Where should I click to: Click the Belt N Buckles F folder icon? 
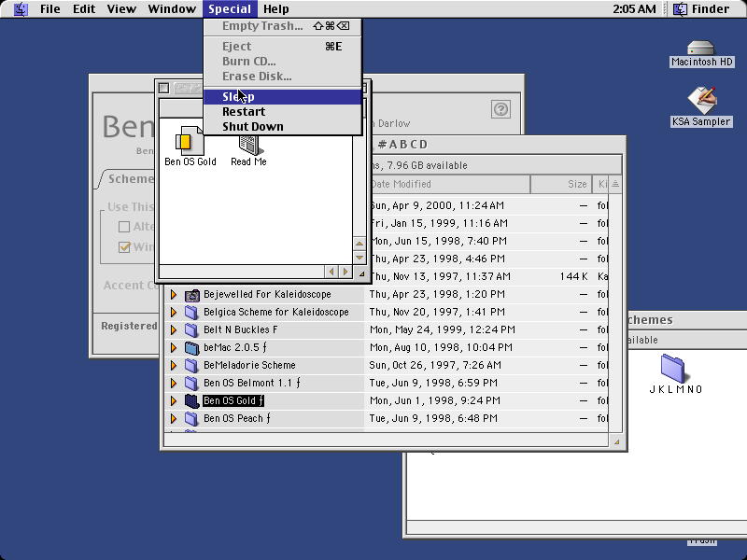click(191, 330)
